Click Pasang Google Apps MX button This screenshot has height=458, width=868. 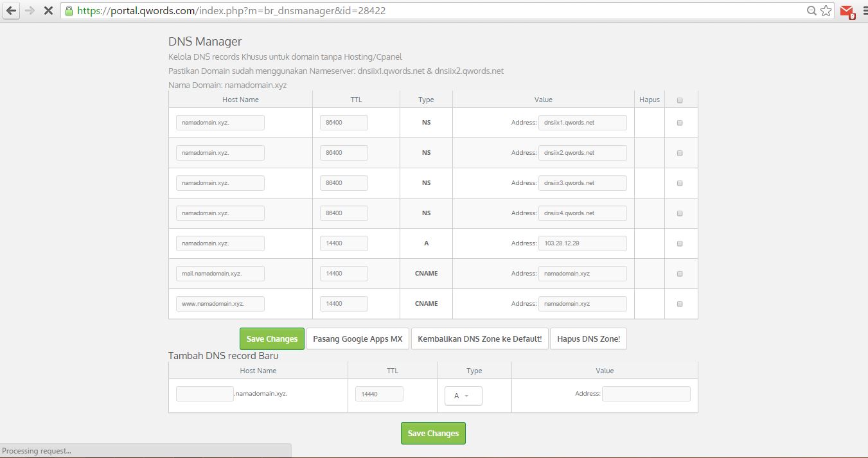(x=357, y=339)
